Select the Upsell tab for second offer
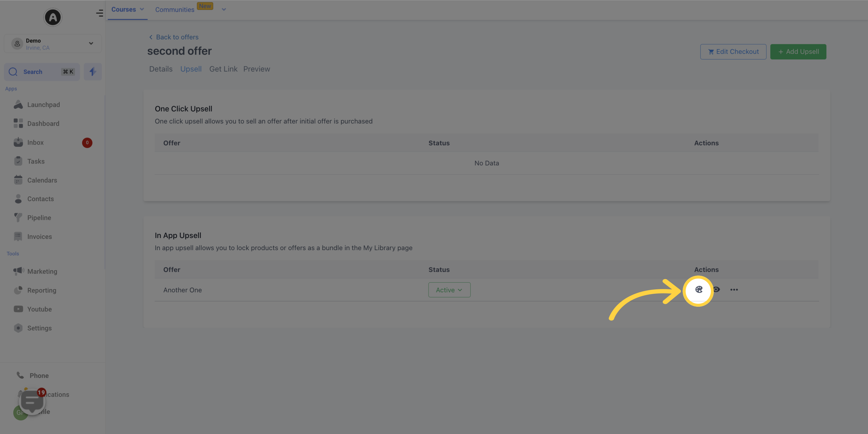Screen dimensions: 868x434 [x=191, y=69]
